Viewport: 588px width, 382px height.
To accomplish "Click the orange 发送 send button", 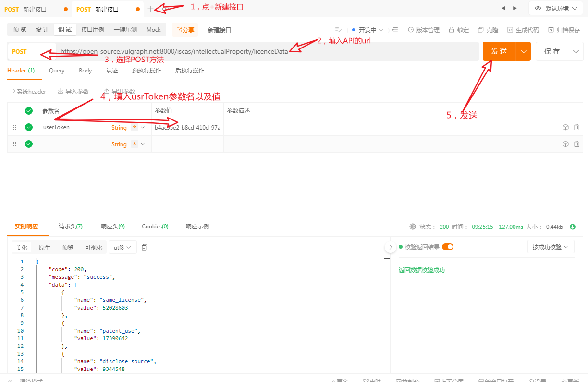I will click(x=499, y=51).
